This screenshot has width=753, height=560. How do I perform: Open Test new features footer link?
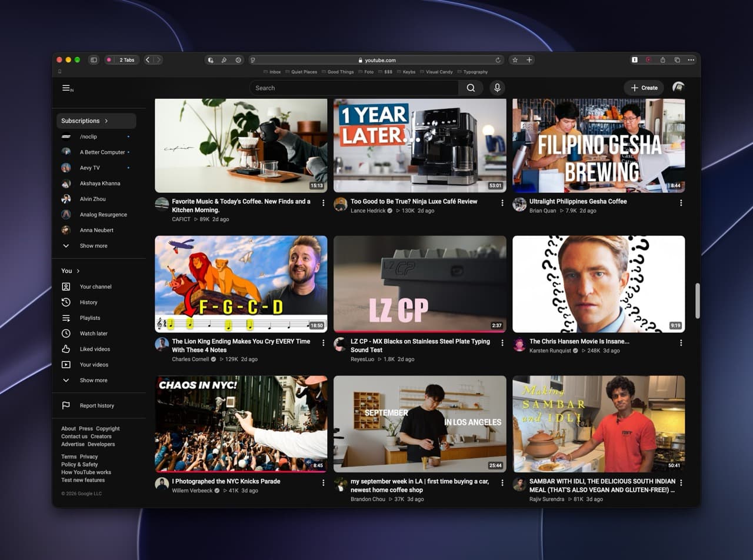click(83, 480)
